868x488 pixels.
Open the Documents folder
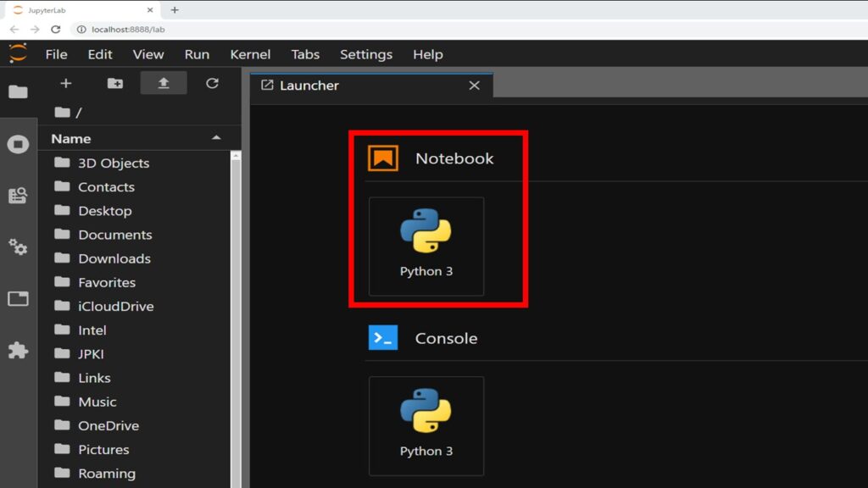114,235
